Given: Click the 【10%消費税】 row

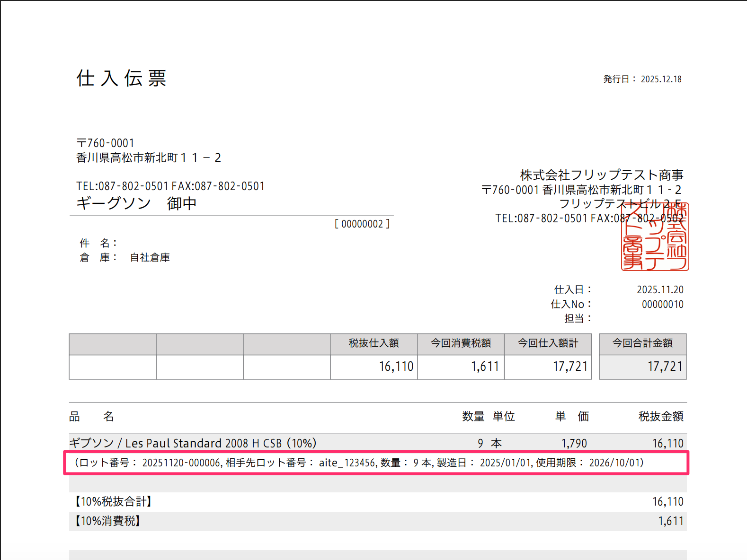Looking at the screenshot, I should 378,521.
